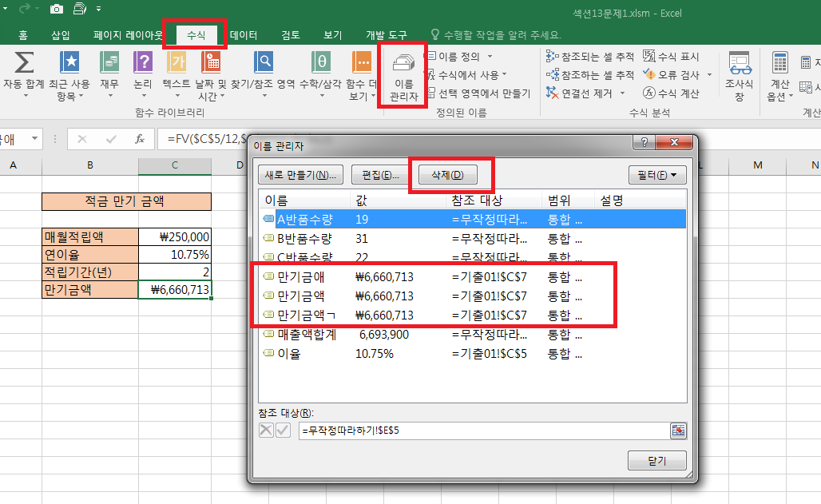
Task: Click the collapse-dialog icon beside the reference field
Action: click(678, 431)
